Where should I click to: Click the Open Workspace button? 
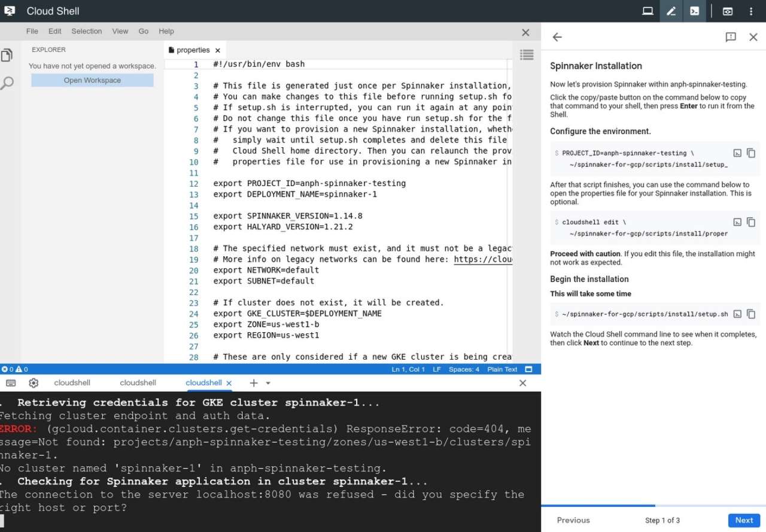[92, 80]
